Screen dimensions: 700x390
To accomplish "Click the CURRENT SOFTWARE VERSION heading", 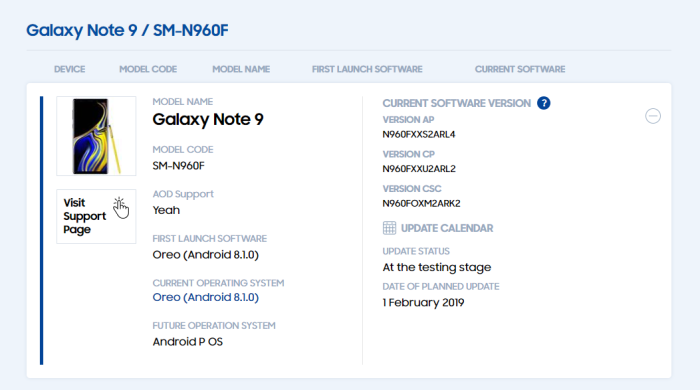I will click(457, 104).
